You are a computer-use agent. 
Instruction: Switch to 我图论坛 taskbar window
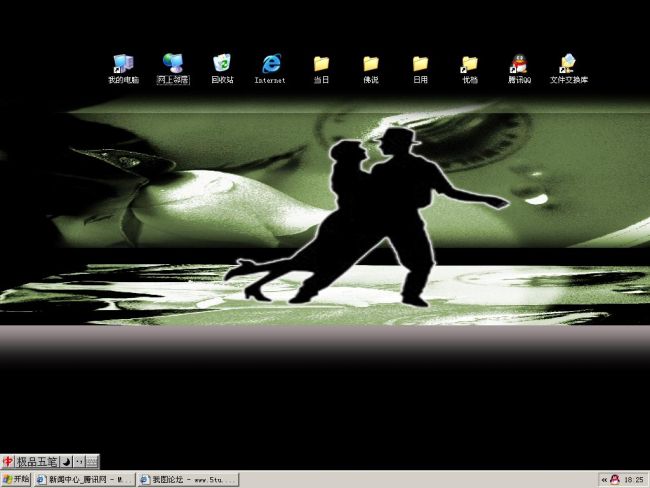pos(188,480)
